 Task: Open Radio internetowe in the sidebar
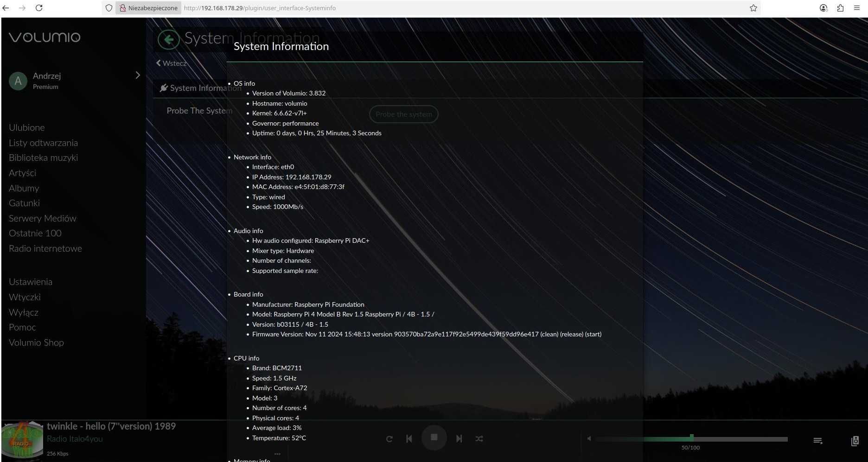tap(45, 248)
